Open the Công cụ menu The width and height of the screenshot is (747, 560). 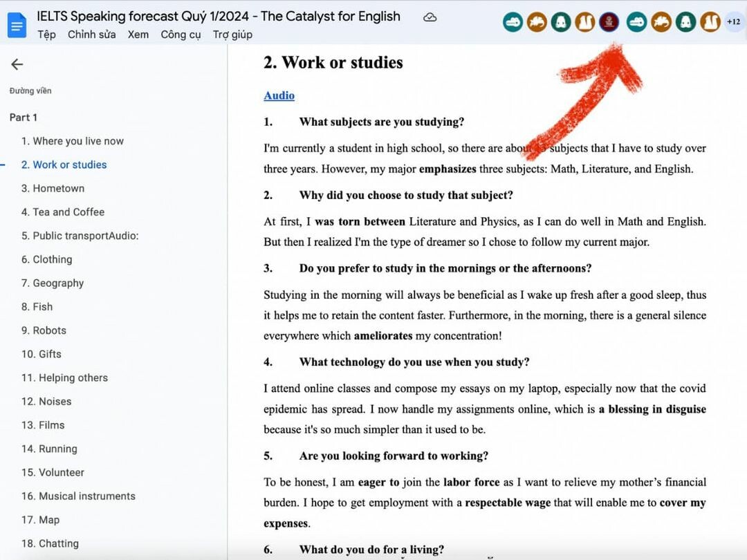coord(181,35)
